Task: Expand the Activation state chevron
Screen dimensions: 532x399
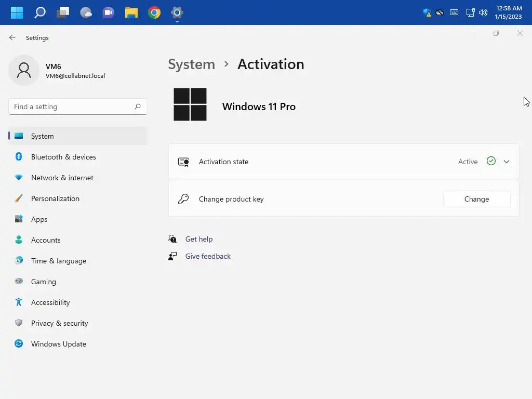Action: [x=507, y=162]
